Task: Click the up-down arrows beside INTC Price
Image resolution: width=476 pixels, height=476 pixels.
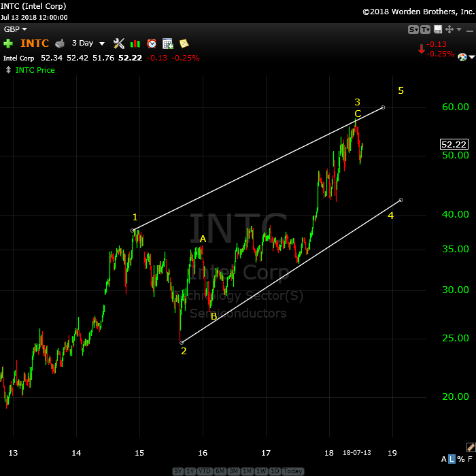Action: pyautogui.click(x=8, y=70)
